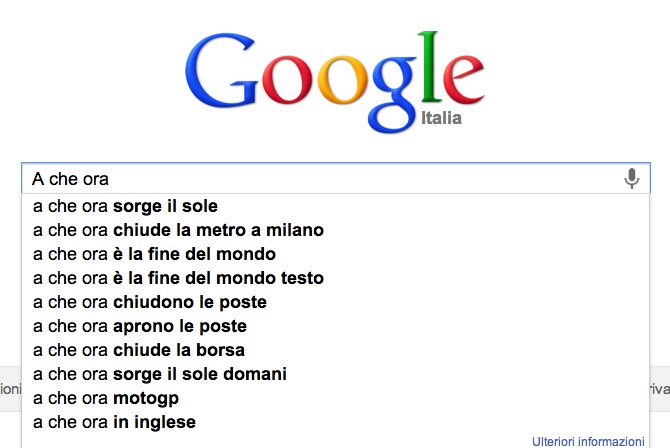Click the partially hidden link starting "riva"
Screen dimensions: 670x448
coord(659,389)
